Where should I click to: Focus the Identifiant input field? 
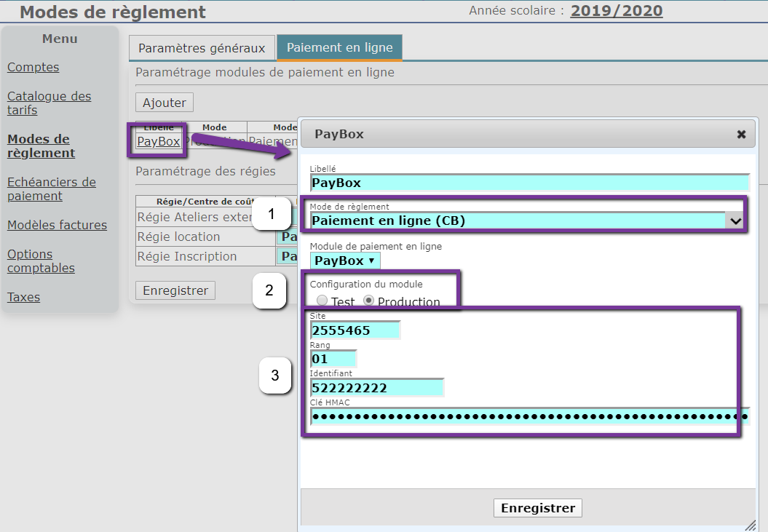coord(377,387)
